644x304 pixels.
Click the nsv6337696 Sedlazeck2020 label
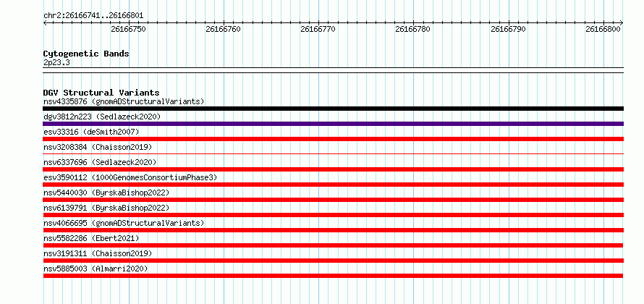click(x=100, y=162)
